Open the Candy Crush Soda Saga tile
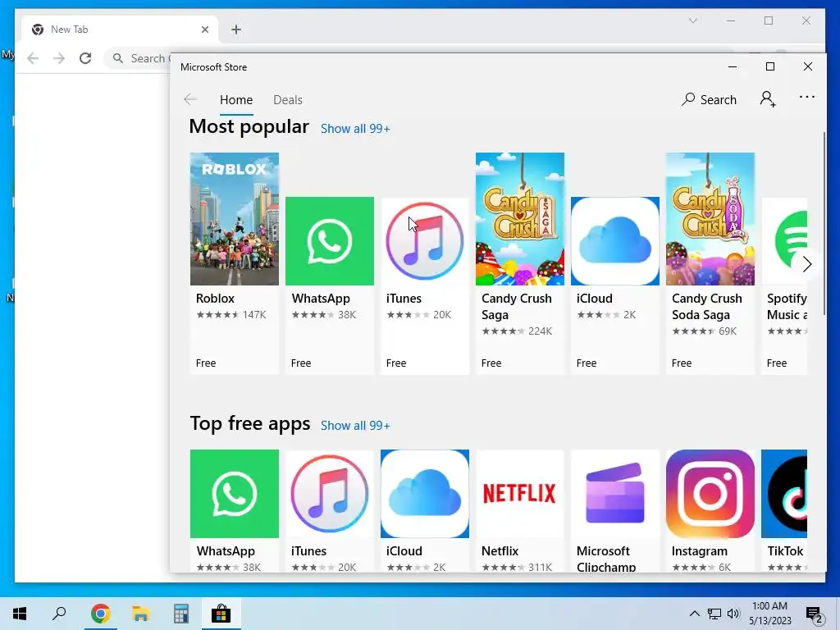Screen dimensions: 840x630 click(710, 263)
